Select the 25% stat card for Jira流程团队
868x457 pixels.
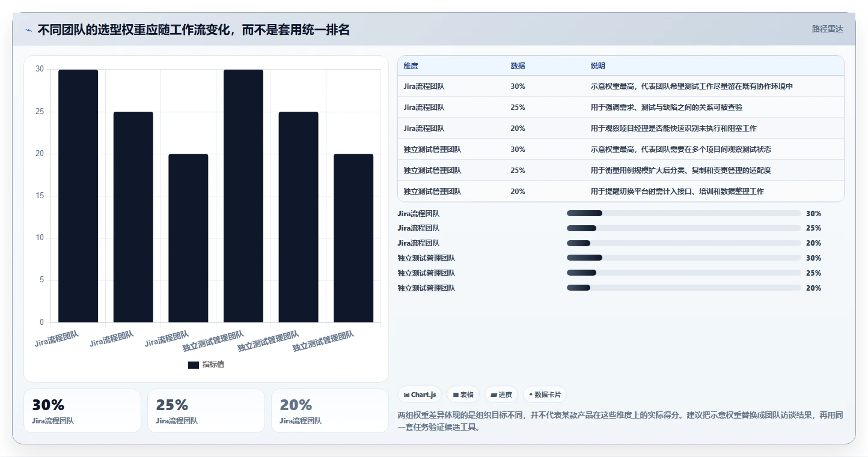coord(206,411)
